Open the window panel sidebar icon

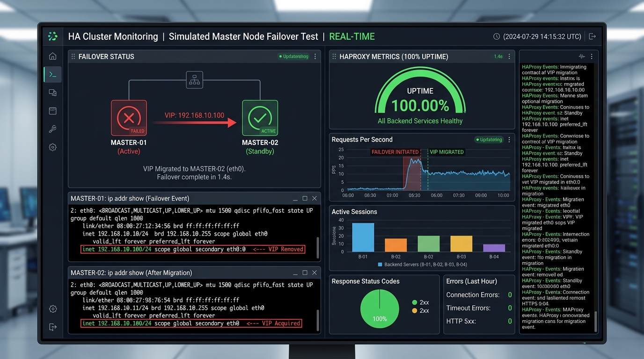[x=53, y=111]
